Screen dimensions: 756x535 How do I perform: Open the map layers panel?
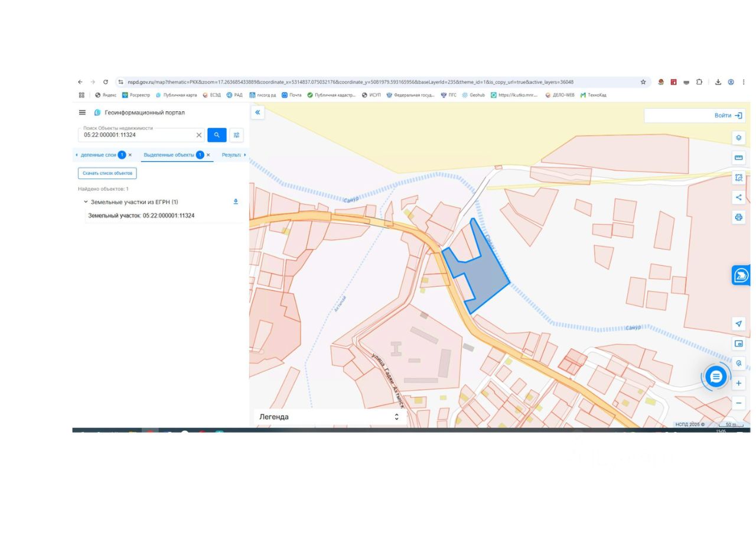[738, 138]
